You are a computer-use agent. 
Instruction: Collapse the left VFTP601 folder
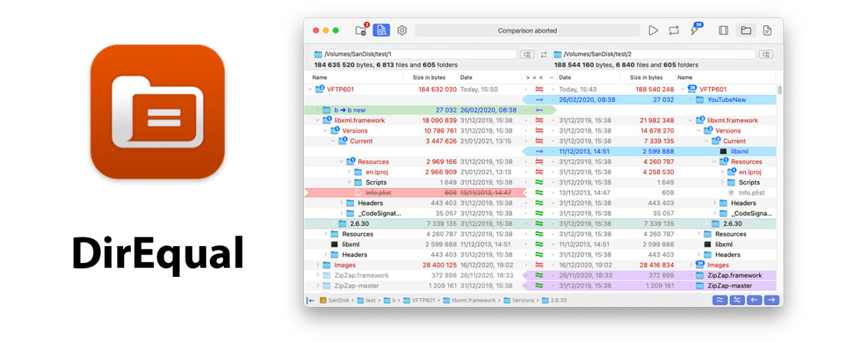point(310,89)
